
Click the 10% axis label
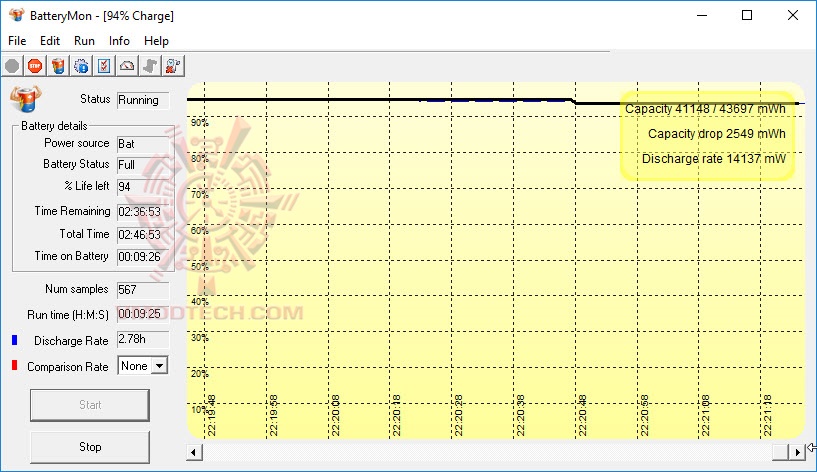click(x=200, y=409)
